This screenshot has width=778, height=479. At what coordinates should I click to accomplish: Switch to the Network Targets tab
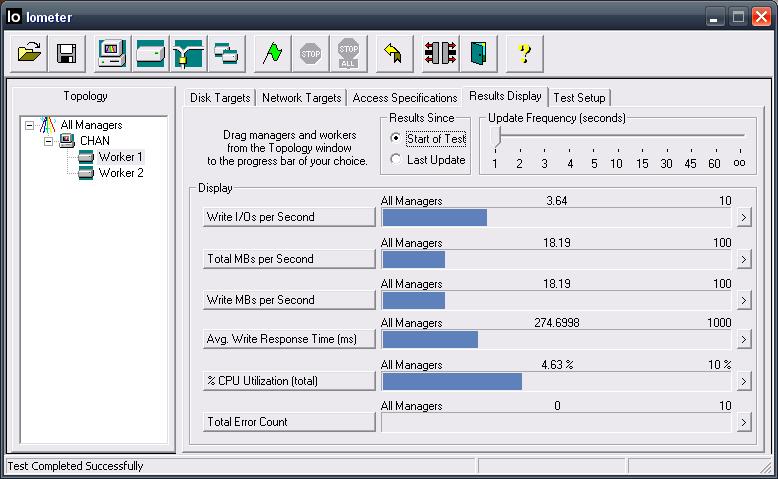click(x=301, y=98)
